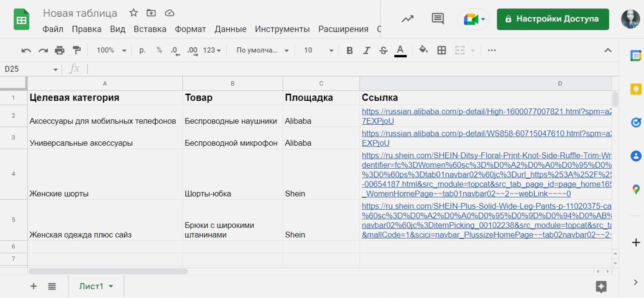The width and height of the screenshot is (644, 298).
Task: Check cloud save status icon
Action: (x=169, y=13)
